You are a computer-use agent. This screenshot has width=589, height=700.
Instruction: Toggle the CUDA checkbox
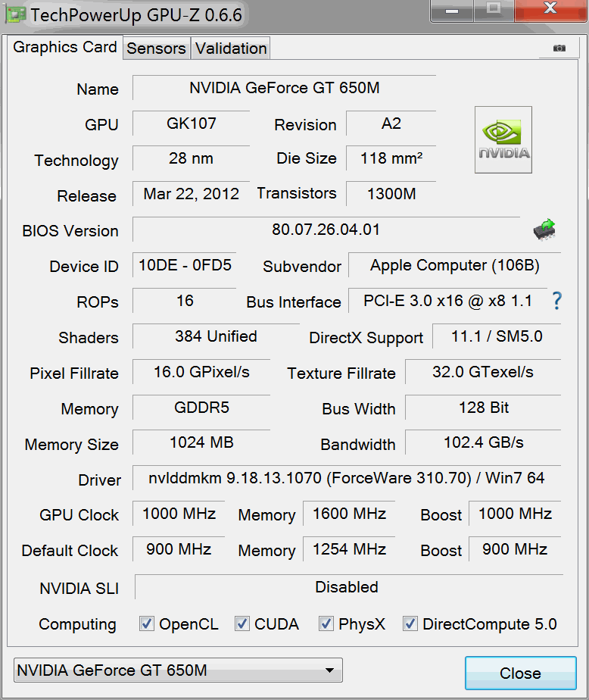point(242,623)
